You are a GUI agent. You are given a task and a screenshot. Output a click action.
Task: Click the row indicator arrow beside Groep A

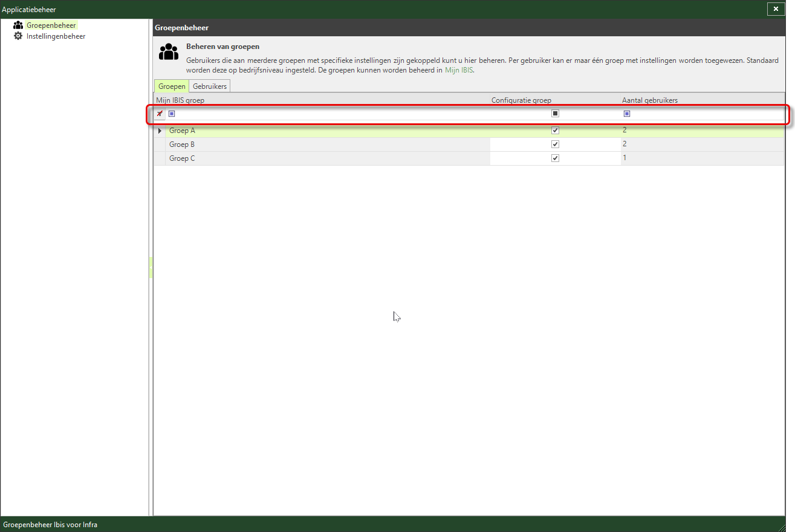click(x=160, y=131)
